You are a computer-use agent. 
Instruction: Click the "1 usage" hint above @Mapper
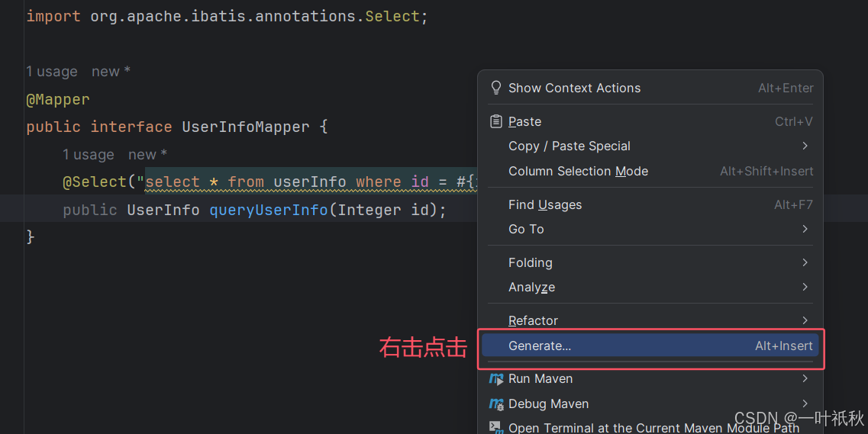52,72
